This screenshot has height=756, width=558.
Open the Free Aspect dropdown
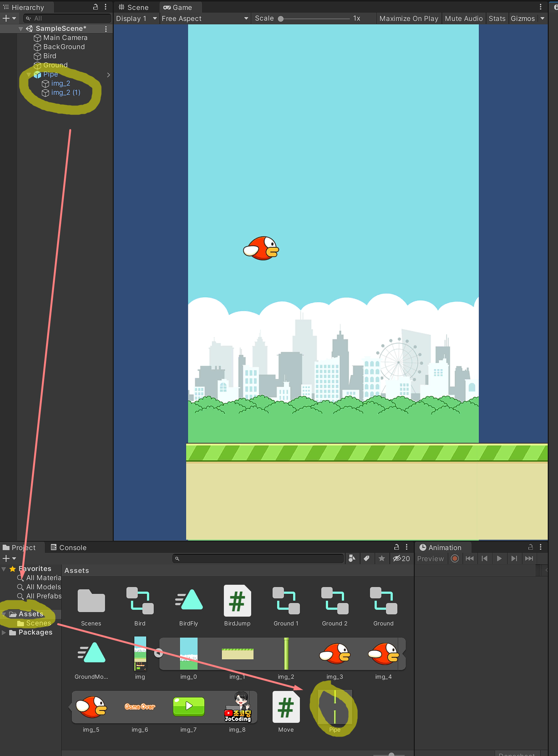(x=205, y=19)
